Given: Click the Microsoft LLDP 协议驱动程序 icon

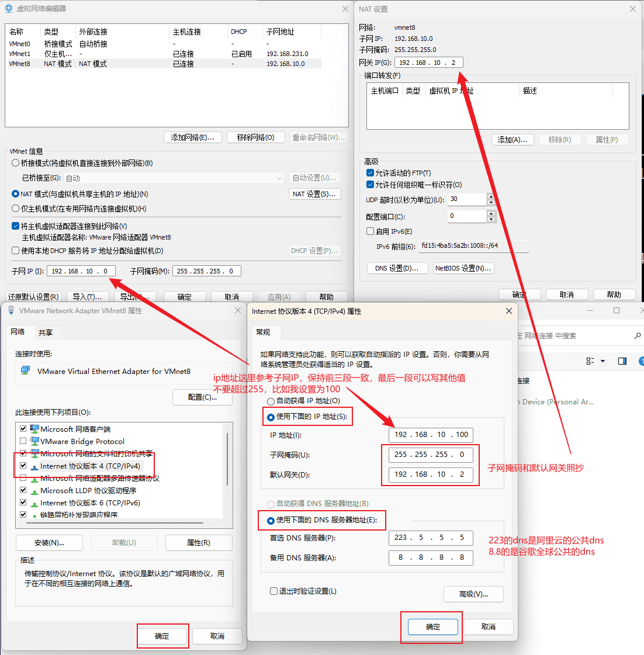Looking at the screenshot, I should 34,491.
